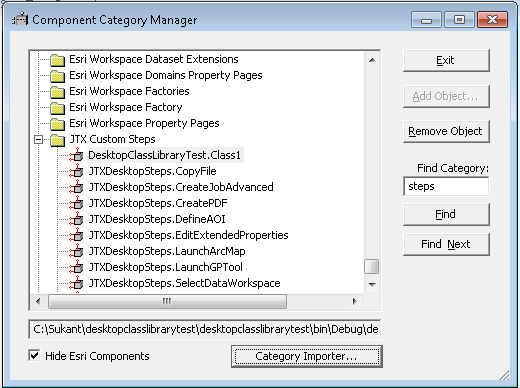Click the component icon beside JTXDesktopSteps.EditExtendedProperties

76,235
